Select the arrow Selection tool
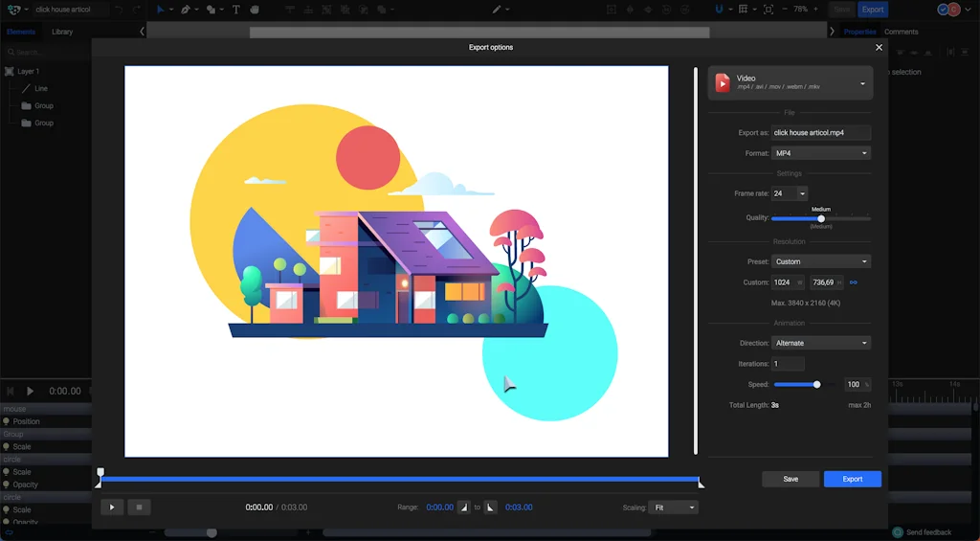The image size is (980, 541). 161,10
